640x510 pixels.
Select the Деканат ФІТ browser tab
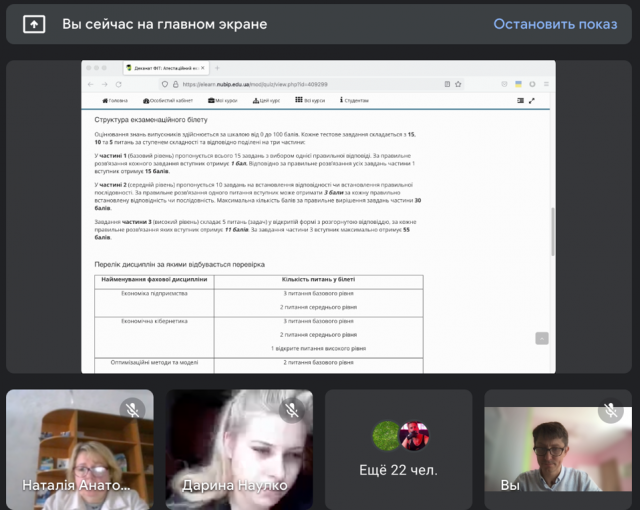[x=166, y=68]
